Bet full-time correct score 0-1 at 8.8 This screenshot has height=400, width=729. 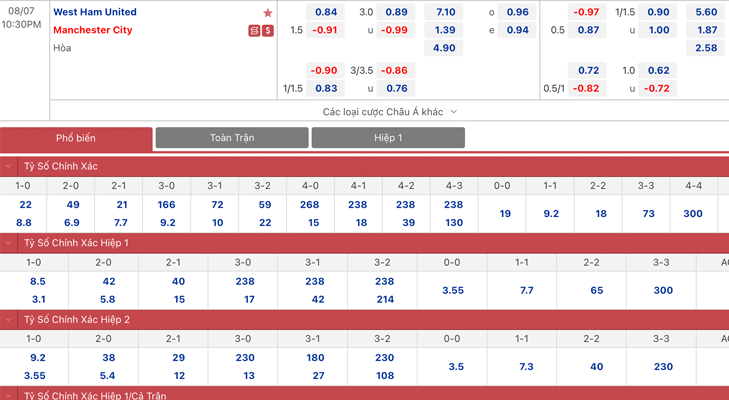pyautogui.click(x=24, y=223)
